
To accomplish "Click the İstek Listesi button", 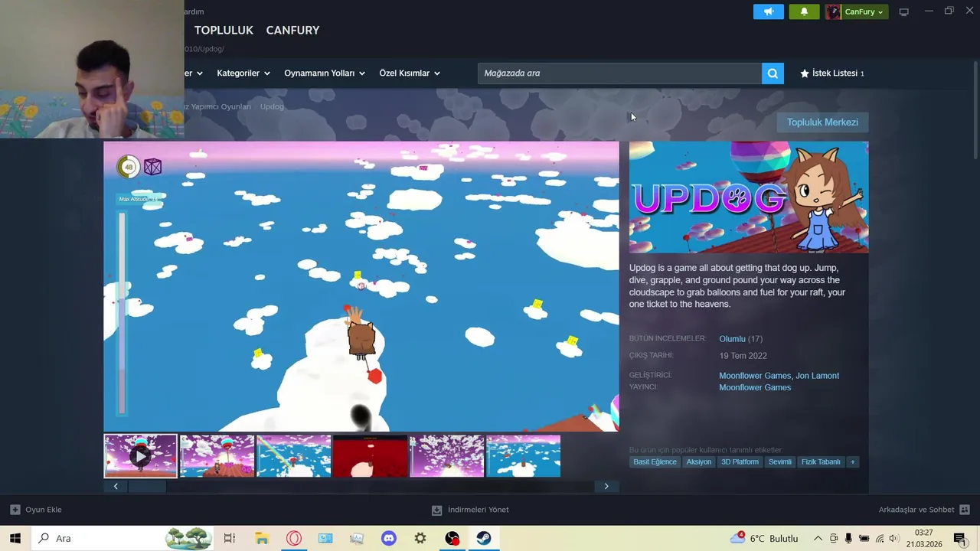I will [832, 73].
